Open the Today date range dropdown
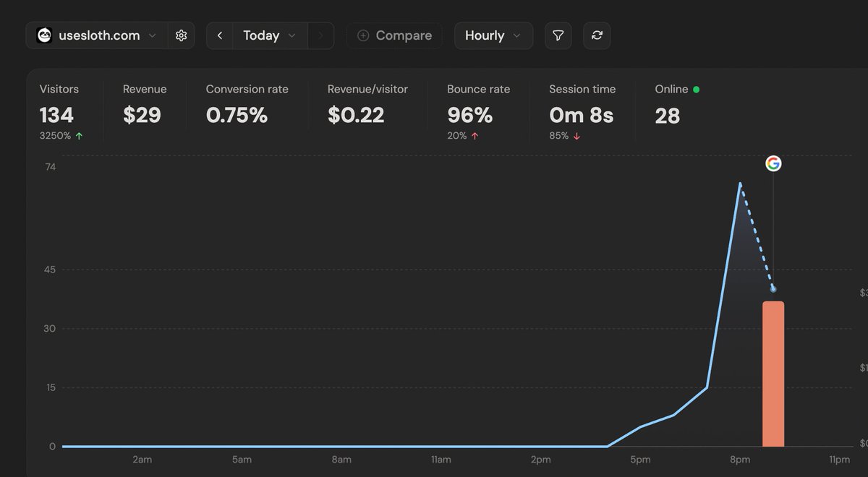The height and width of the screenshot is (477, 868). [x=270, y=35]
